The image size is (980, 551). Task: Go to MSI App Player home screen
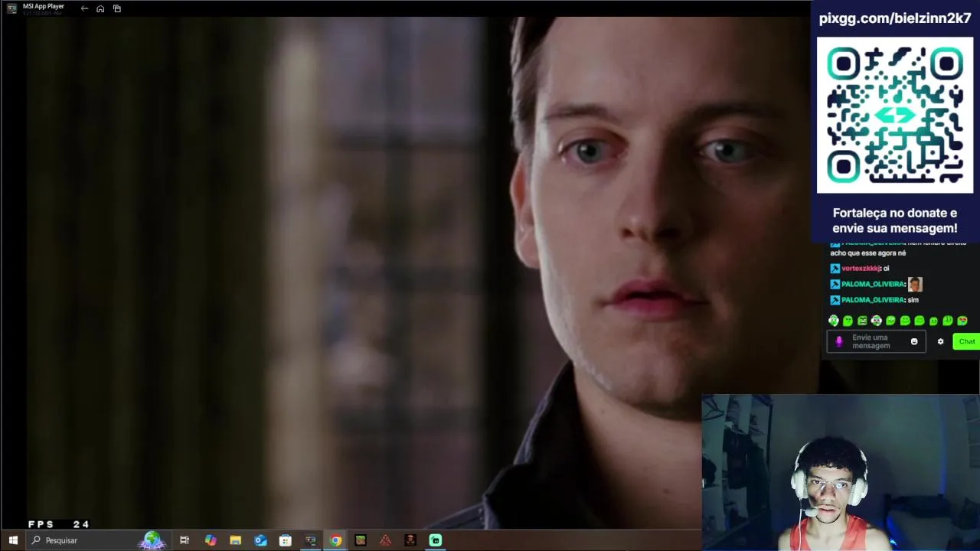(x=100, y=8)
